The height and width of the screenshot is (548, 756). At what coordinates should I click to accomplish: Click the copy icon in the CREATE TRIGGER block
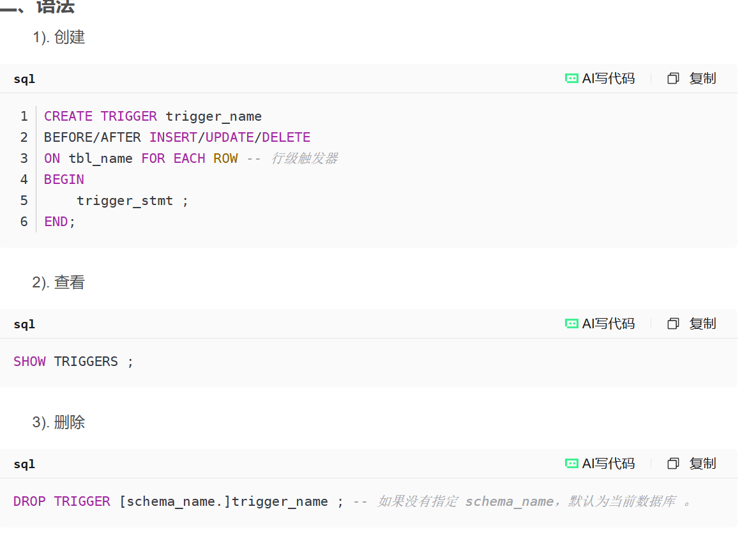tap(673, 78)
